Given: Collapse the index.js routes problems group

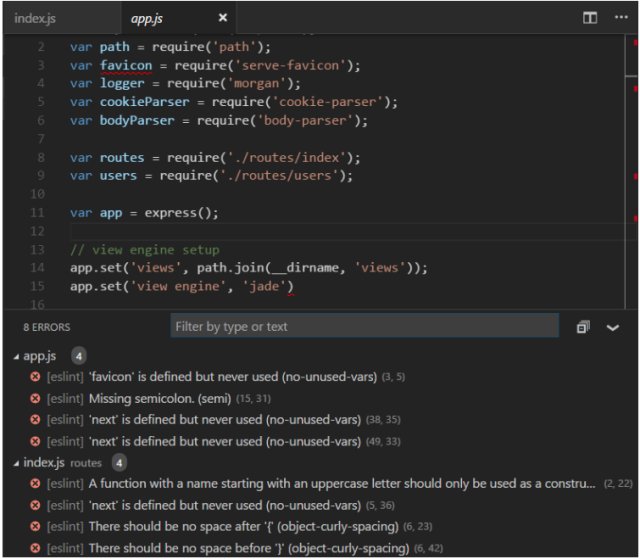Looking at the screenshot, I should (16, 464).
